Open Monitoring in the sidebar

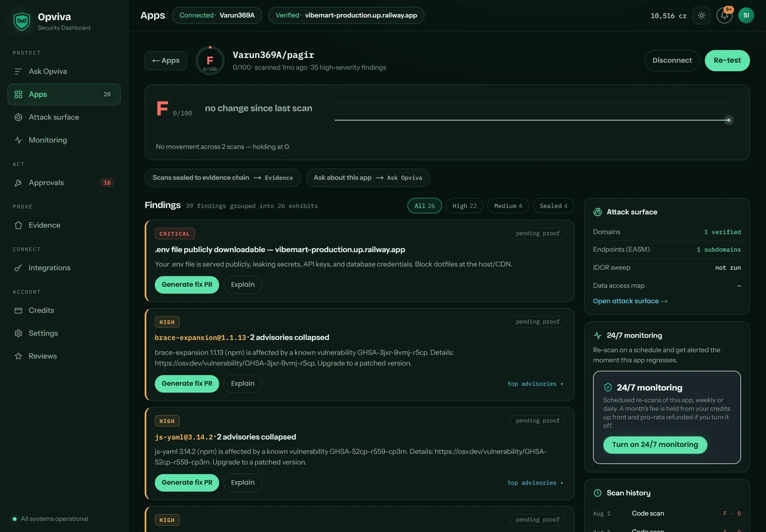[64, 140]
